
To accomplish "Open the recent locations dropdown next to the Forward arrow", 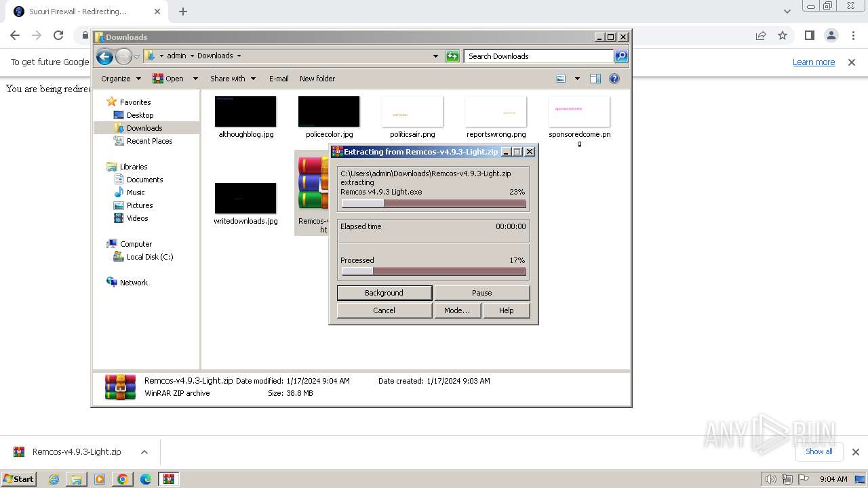I will [x=136, y=57].
